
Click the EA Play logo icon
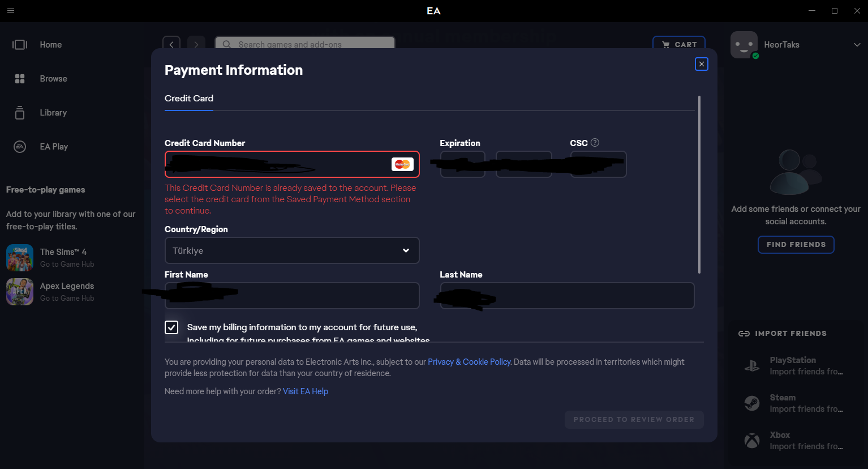tap(20, 147)
